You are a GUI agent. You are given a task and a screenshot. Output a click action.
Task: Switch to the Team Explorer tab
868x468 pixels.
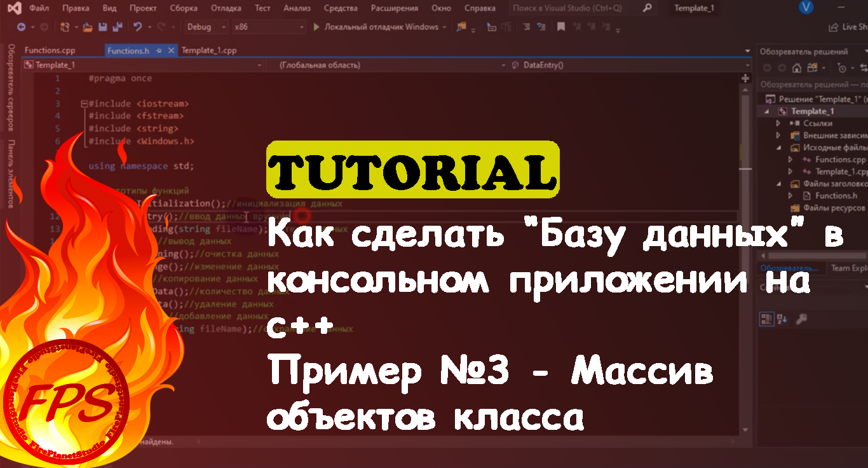[849, 268]
